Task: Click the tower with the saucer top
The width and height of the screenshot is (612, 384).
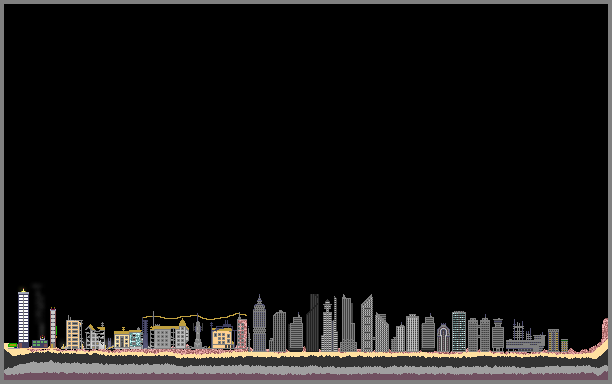Action: (498, 334)
